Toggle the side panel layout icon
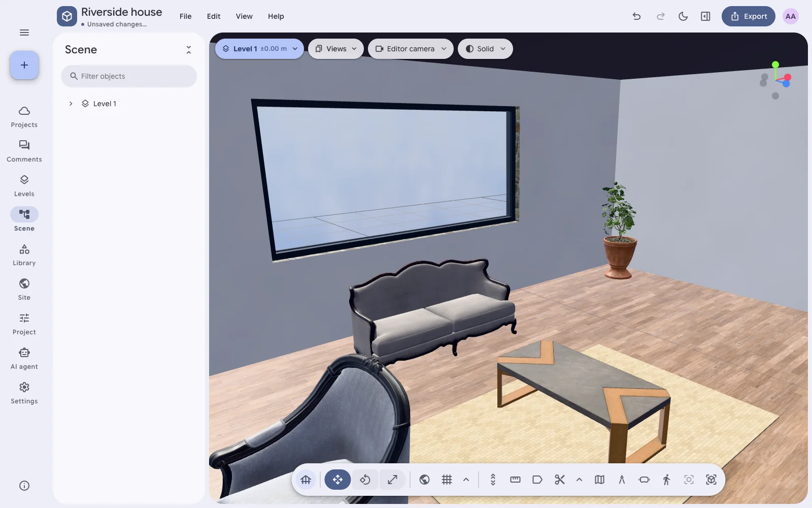 coord(705,16)
